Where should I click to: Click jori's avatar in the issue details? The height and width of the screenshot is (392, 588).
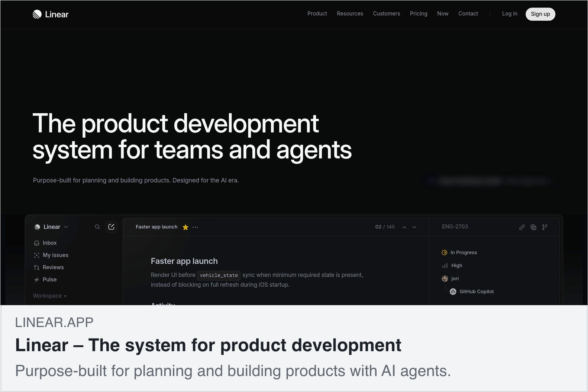point(445,278)
